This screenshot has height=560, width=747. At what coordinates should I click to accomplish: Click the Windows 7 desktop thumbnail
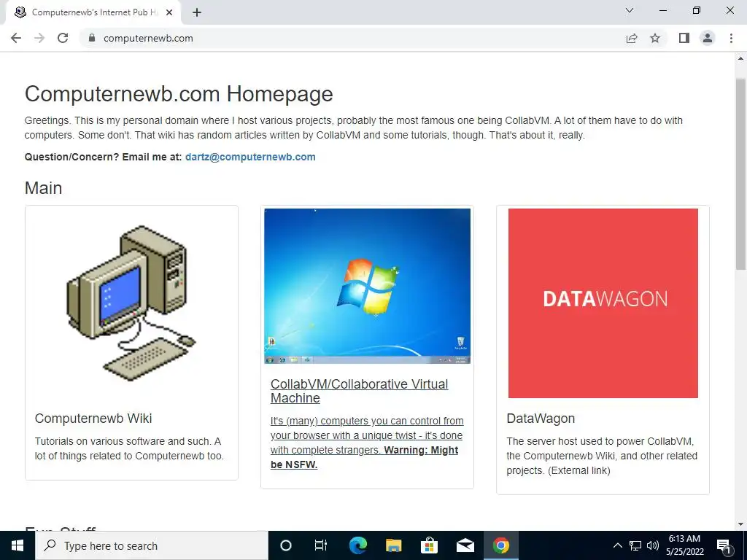click(368, 286)
